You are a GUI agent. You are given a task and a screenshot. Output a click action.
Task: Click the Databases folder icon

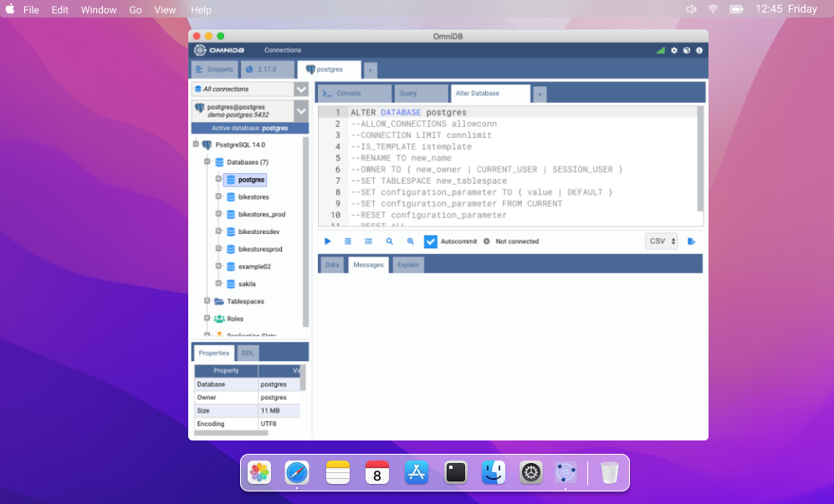tap(219, 162)
